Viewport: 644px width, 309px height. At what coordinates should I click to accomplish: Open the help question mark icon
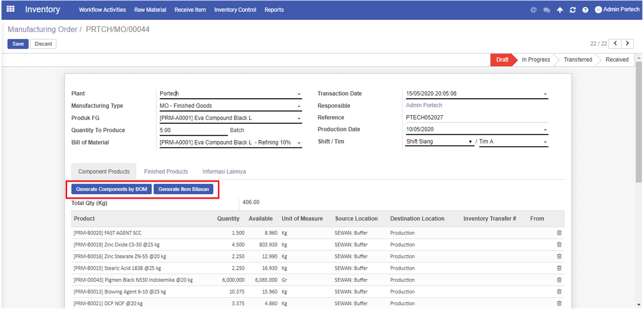coord(585,10)
